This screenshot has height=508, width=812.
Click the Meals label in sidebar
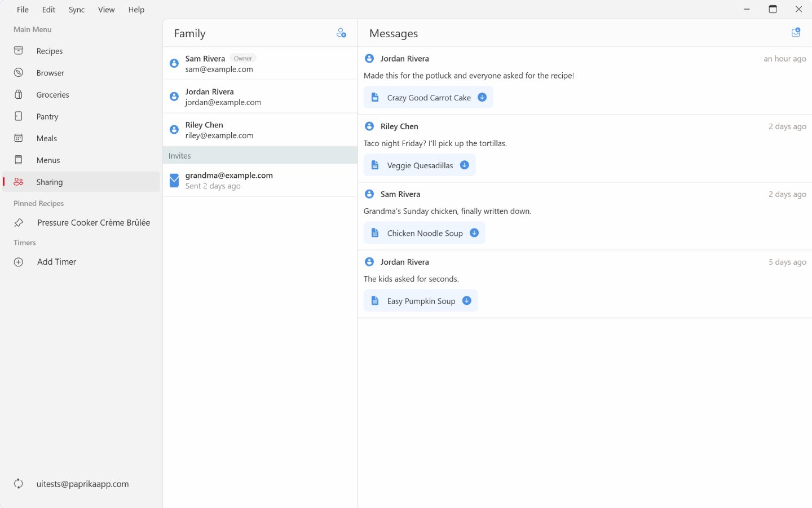tap(47, 138)
